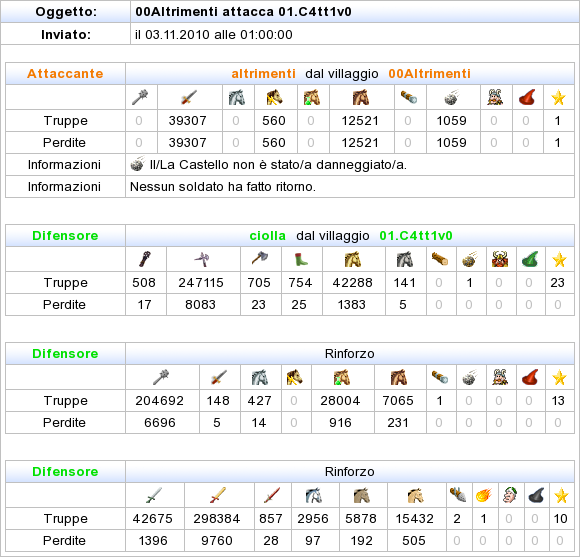The width and height of the screenshot is (580, 557).
Task: Click the green boot scout icon above 754
Action: click(301, 259)
